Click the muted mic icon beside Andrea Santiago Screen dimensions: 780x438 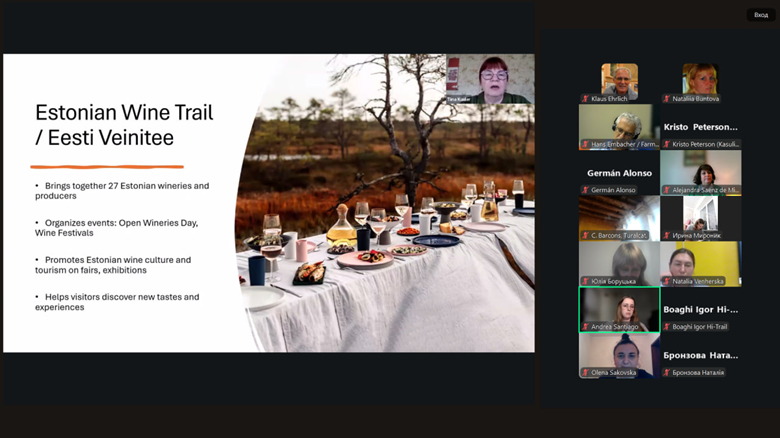(x=585, y=327)
